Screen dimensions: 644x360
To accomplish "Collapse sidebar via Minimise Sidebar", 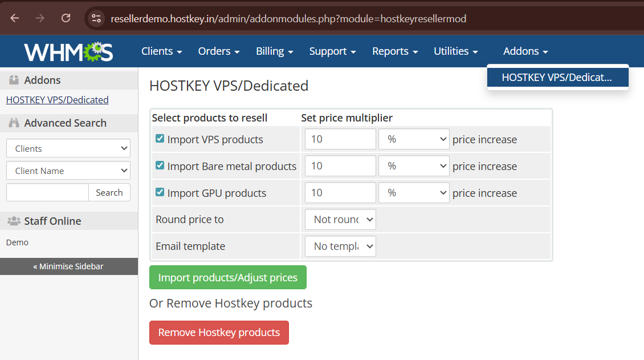I will 68,266.
